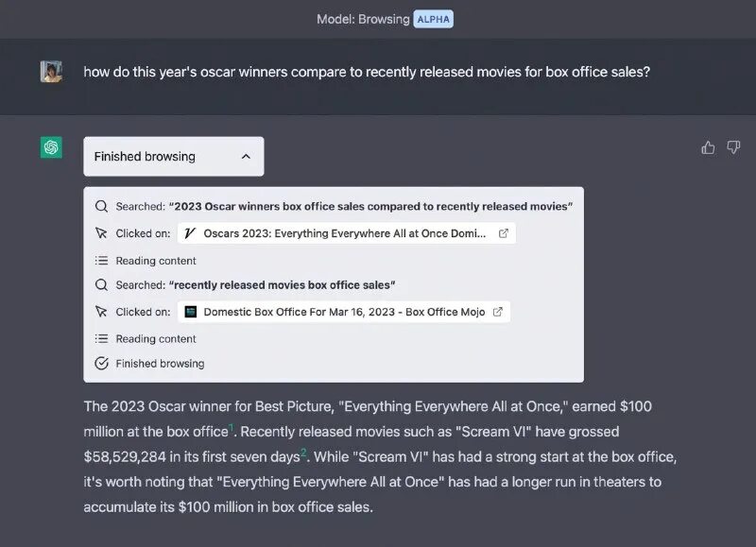Screen dimensions: 756x547
Task: Click the Finished browsing checkmark icon
Action: point(101,364)
